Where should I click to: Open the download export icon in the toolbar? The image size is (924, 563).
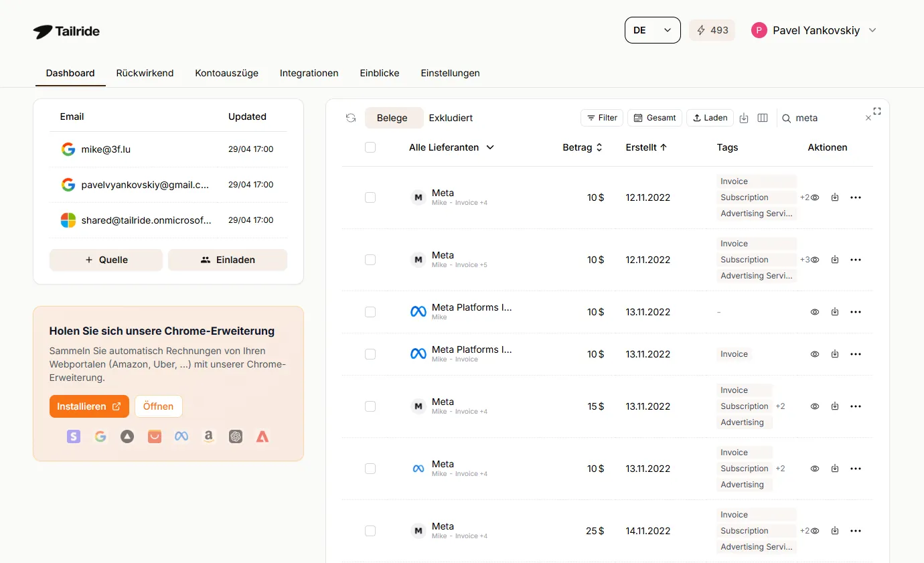(x=744, y=118)
